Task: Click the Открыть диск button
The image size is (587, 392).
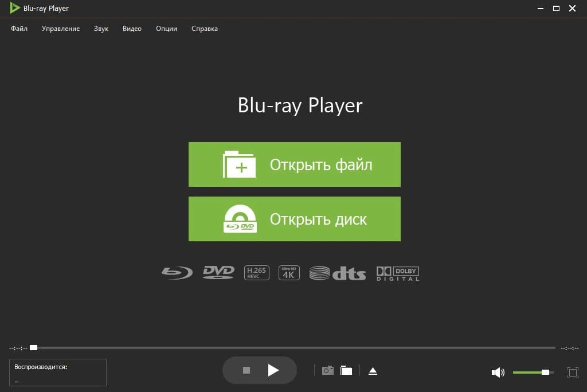Action: coord(295,219)
